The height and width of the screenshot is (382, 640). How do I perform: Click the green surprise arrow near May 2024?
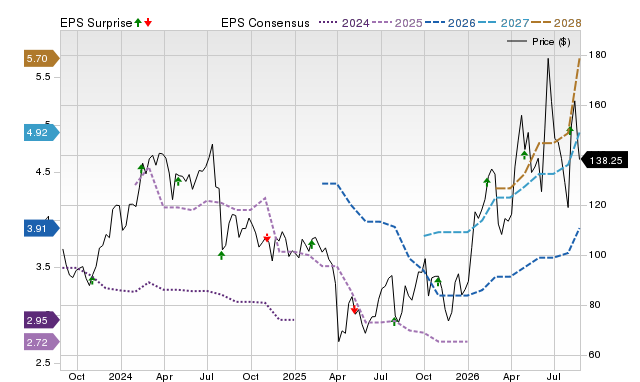[x=178, y=181]
